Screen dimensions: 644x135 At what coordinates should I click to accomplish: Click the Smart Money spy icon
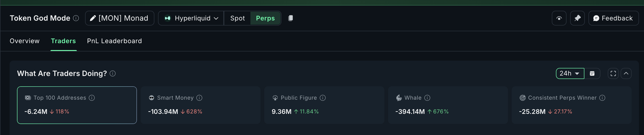coord(152,98)
